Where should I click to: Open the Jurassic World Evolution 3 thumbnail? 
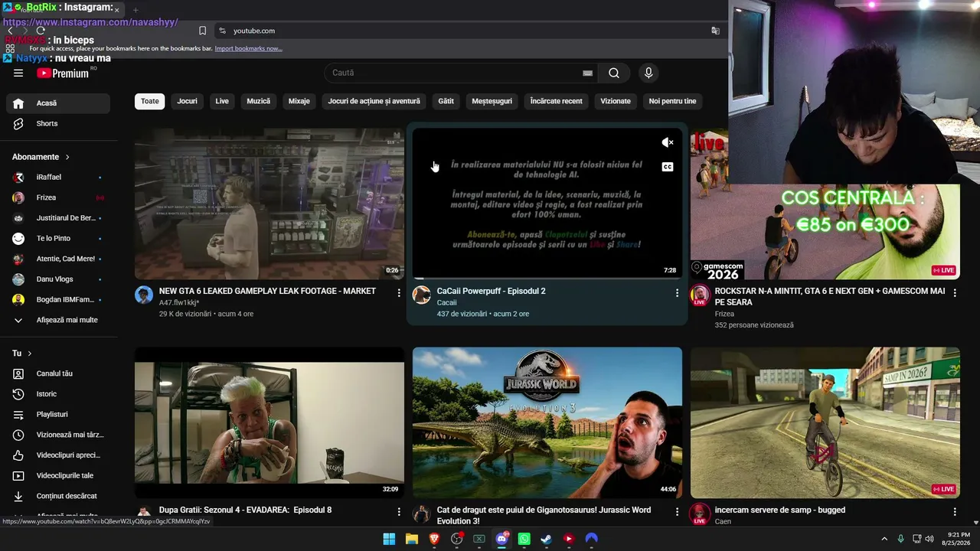pyautogui.click(x=547, y=422)
